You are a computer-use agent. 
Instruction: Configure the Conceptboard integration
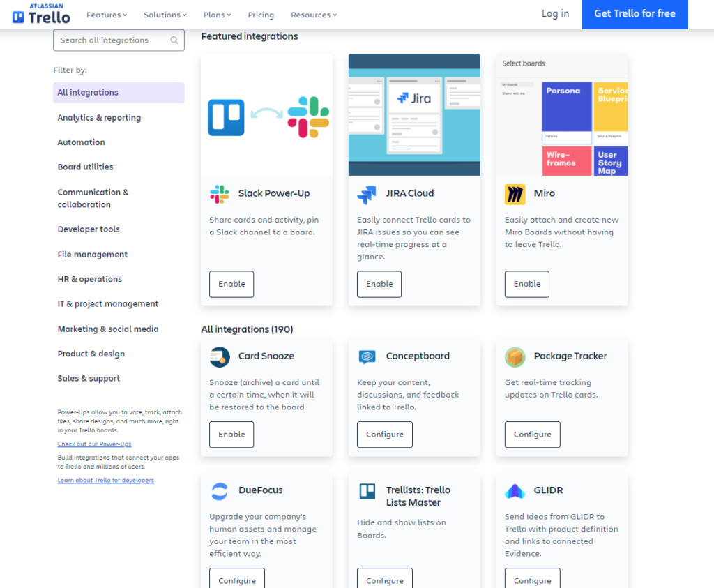pyautogui.click(x=385, y=435)
